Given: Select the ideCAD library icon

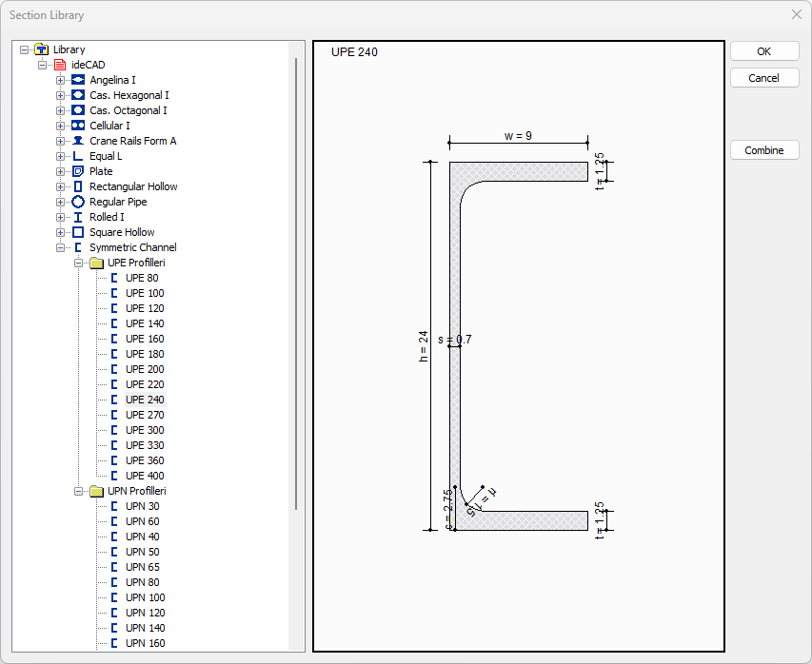Looking at the screenshot, I should [x=58, y=65].
